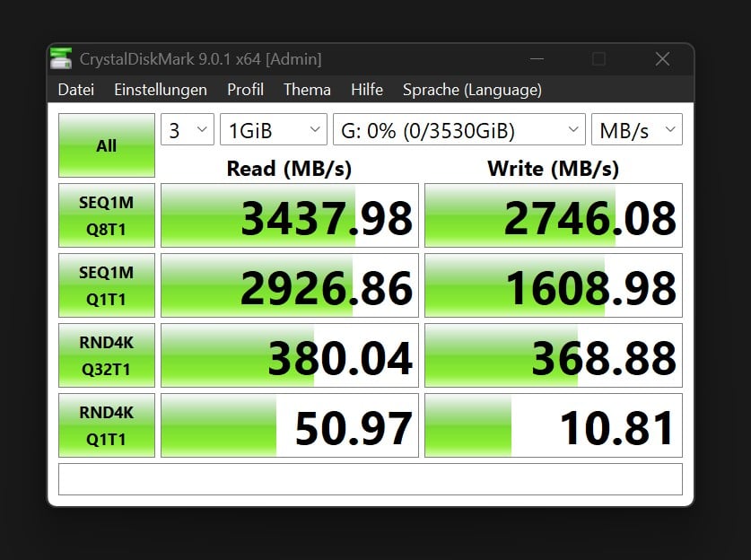This screenshot has width=751, height=560.
Task: Minimize the CrystalDiskMark window
Action: click(535, 59)
